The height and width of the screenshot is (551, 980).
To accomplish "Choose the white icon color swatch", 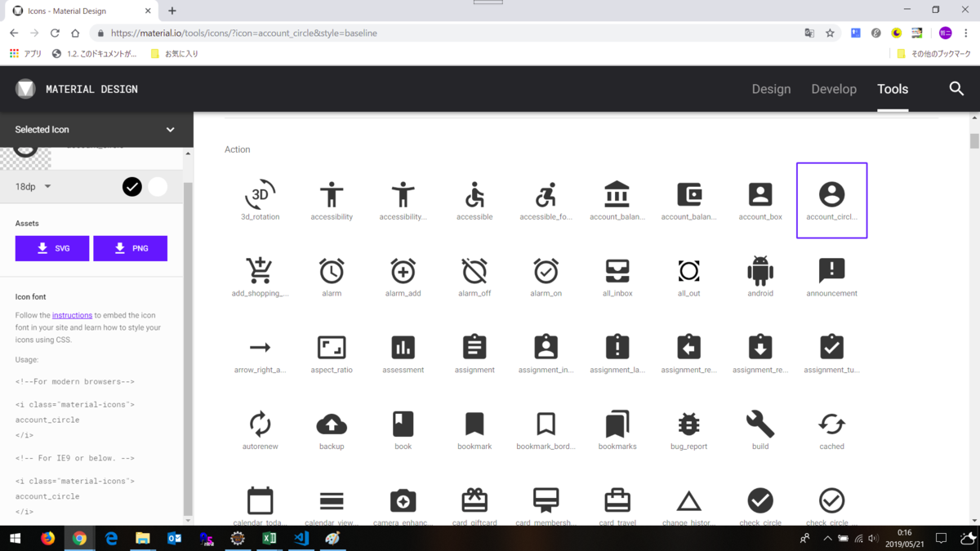I will click(158, 187).
